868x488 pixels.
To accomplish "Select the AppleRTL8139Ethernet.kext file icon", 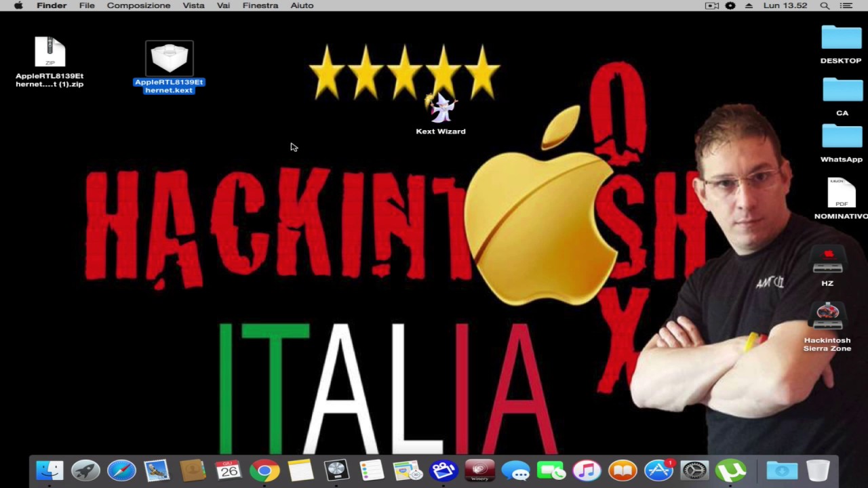I will point(170,59).
